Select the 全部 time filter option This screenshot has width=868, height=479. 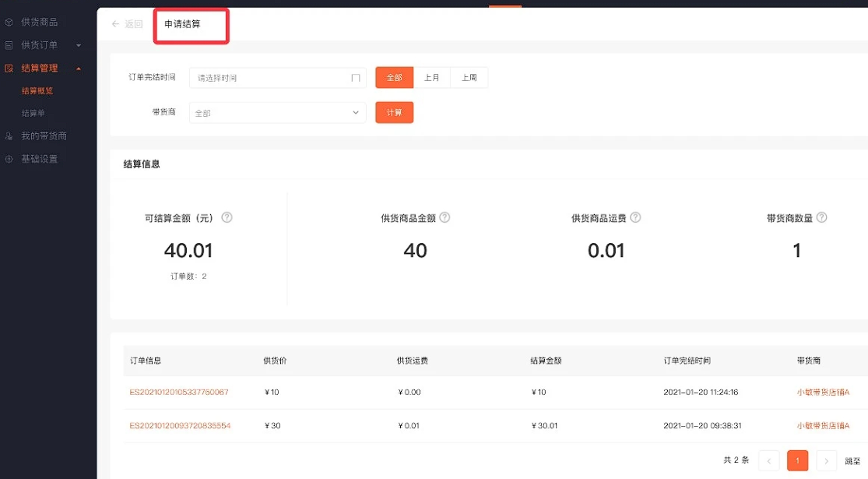pos(394,78)
